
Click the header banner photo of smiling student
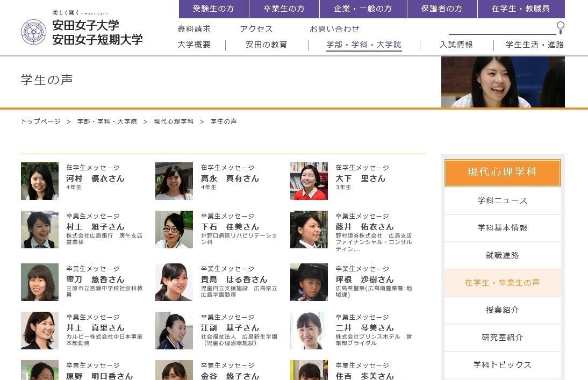(503, 82)
